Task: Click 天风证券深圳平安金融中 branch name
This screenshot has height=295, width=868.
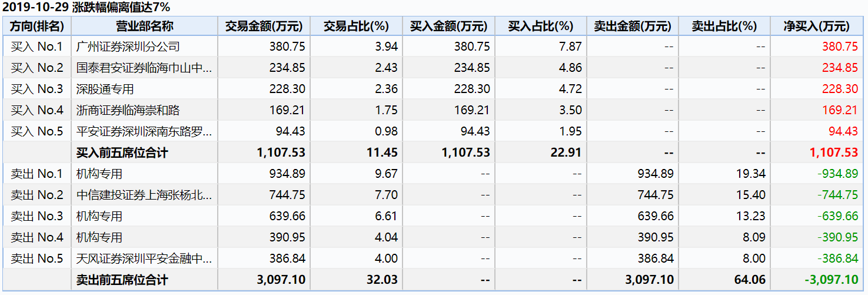Action: [x=144, y=258]
